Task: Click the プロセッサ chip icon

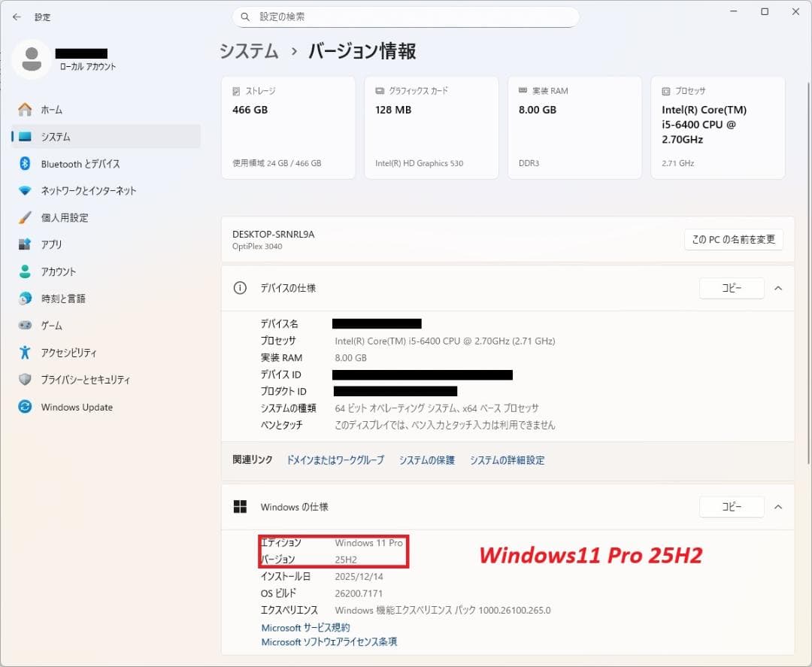Action: click(x=666, y=91)
